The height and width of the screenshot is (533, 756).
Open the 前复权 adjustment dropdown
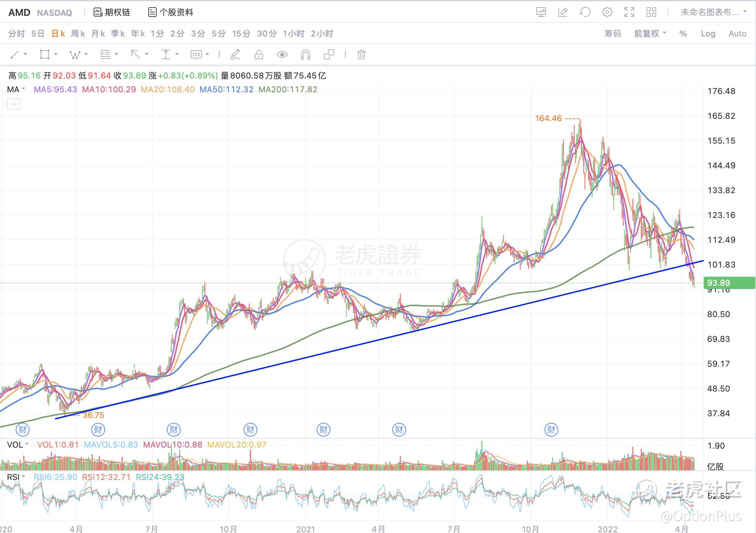[650, 34]
